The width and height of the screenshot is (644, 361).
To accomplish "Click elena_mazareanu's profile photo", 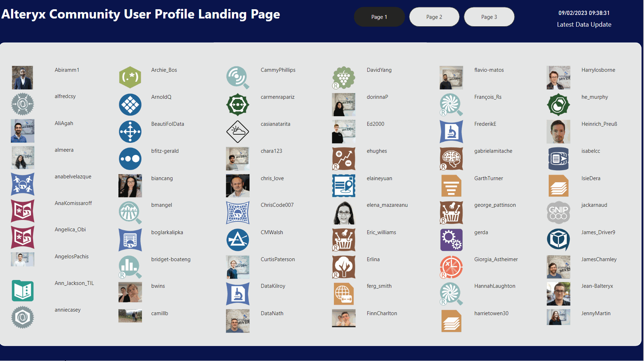I will (x=344, y=212).
